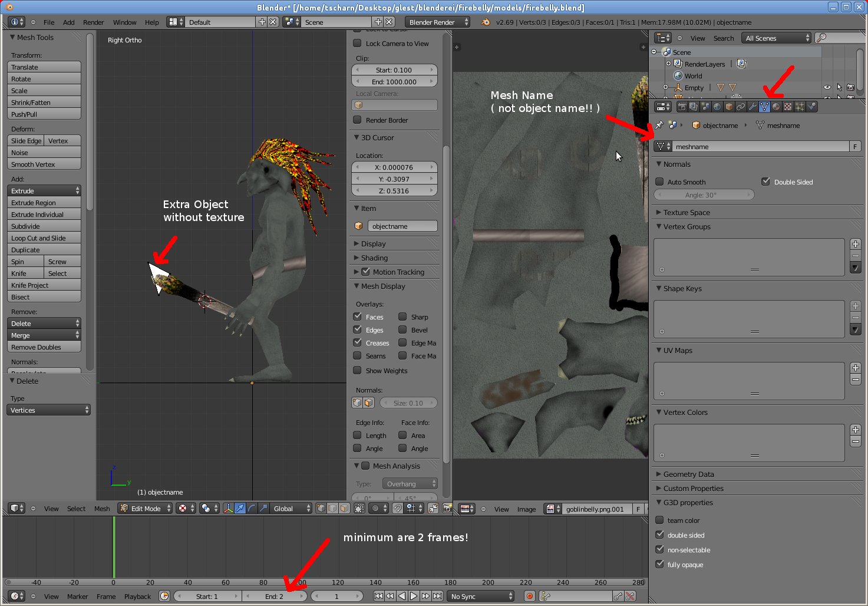
Task: Open the File menu
Action: (x=49, y=22)
